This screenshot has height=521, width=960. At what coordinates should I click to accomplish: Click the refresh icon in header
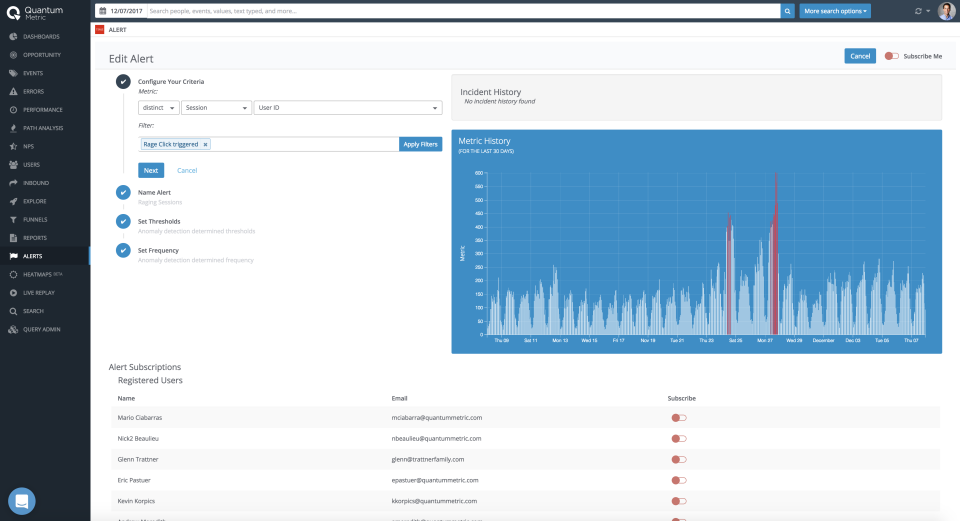[x=918, y=11]
